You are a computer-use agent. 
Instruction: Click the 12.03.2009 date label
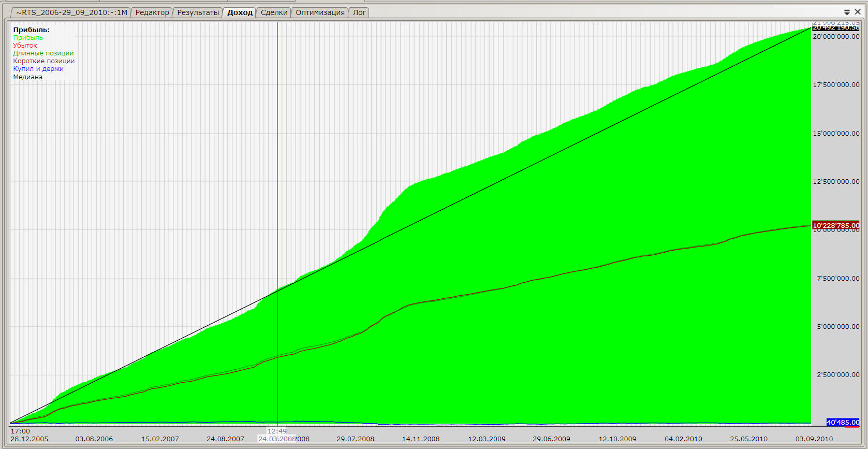point(487,439)
